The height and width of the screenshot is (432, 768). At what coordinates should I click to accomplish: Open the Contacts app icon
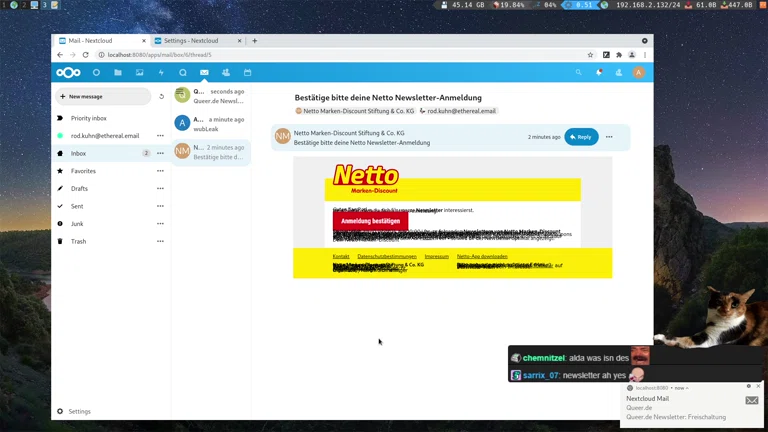click(226, 72)
